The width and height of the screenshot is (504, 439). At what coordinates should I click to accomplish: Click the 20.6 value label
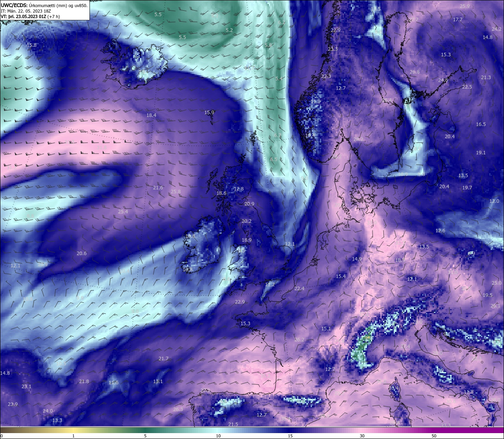82,254
